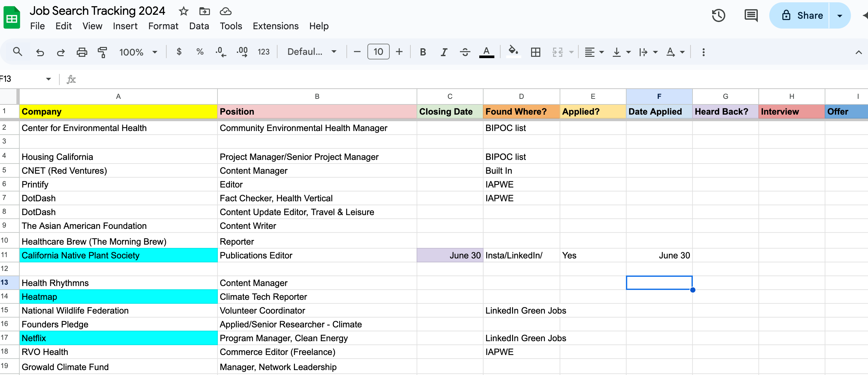Click the search menus magnifier icon
Viewport: 868px width, 375px height.
coord(17,52)
